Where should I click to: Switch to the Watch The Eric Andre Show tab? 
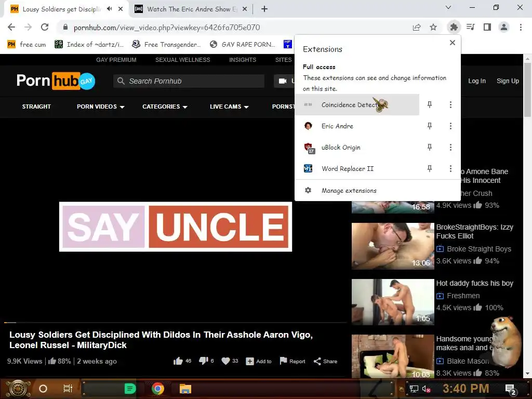pos(191,9)
